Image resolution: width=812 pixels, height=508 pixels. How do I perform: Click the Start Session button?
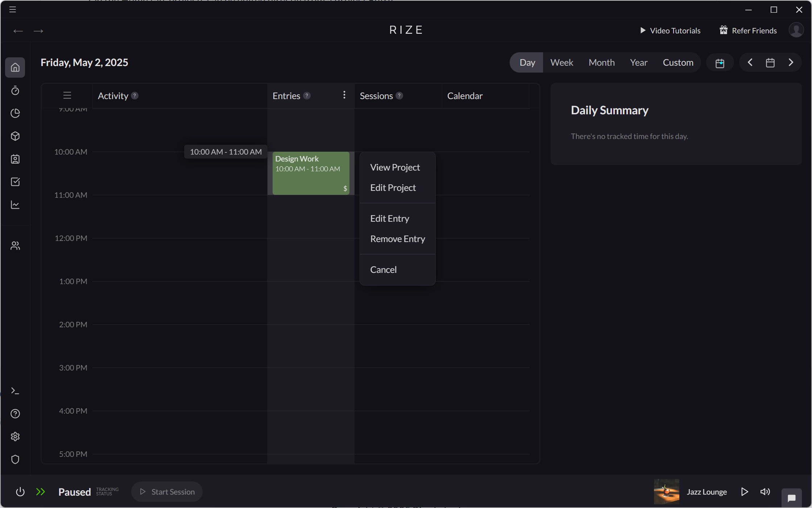(167, 492)
